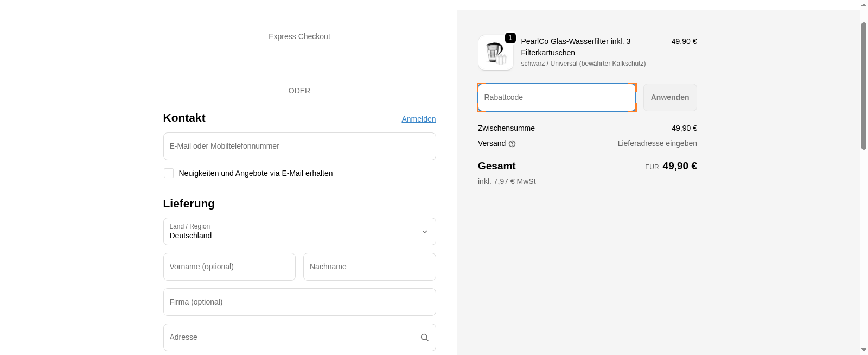Enable newsletter and offers email checkbox

pyautogui.click(x=169, y=173)
